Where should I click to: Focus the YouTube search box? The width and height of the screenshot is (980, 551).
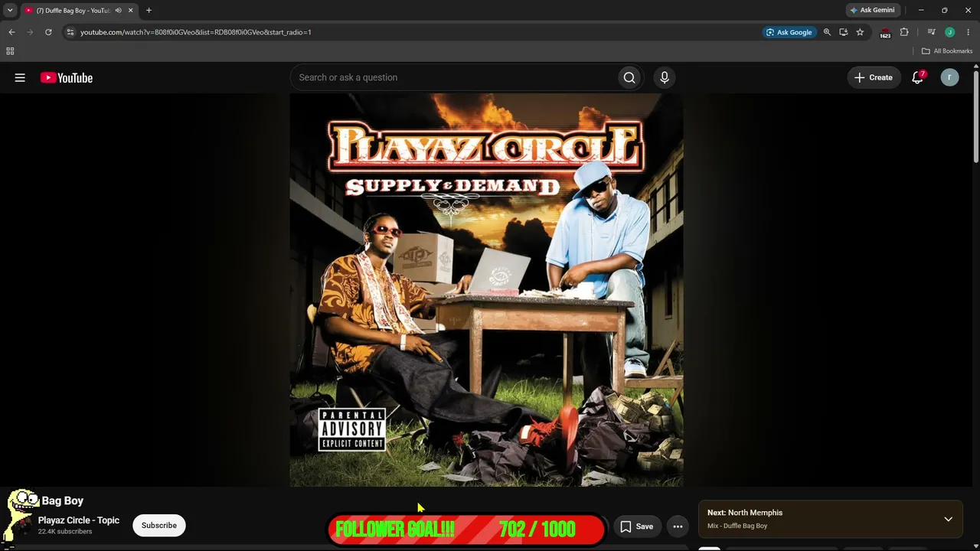pos(454,77)
